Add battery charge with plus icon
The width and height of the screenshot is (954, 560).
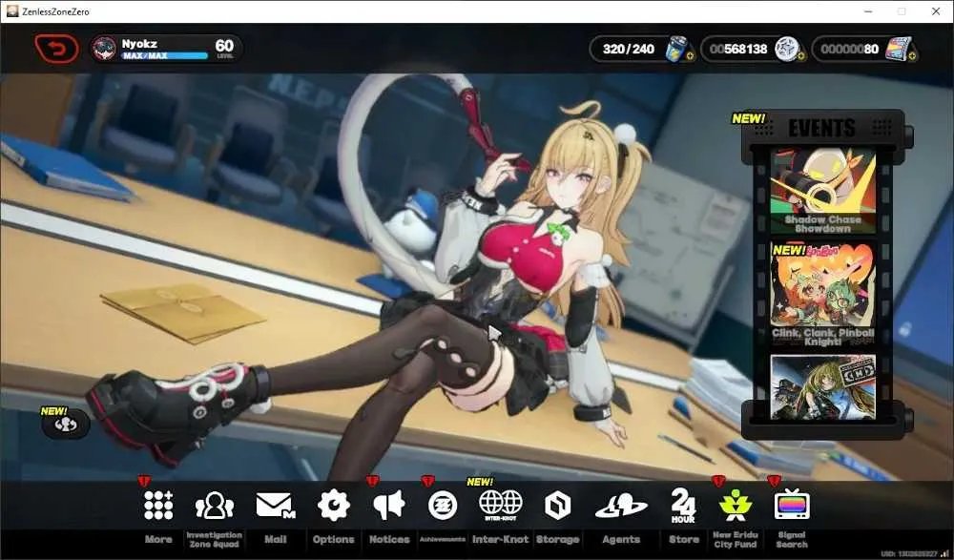tap(690, 56)
